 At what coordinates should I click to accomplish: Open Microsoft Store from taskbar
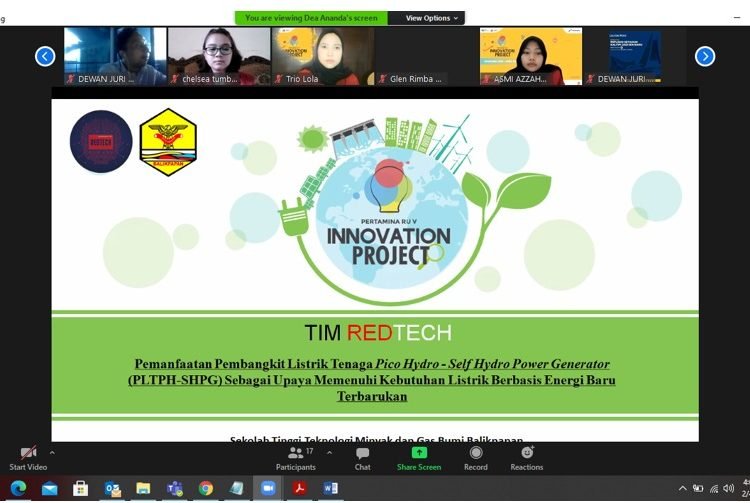(80, 488)
